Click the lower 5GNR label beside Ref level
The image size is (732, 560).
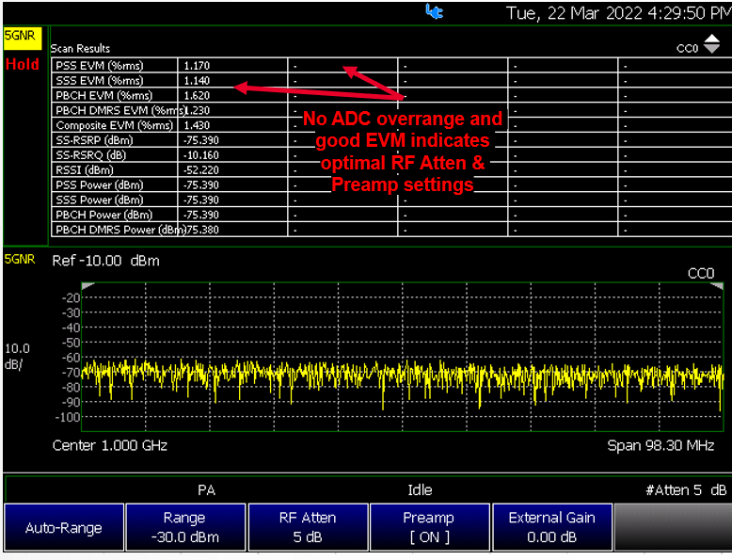pyautogui.click(x=20, y=259)
